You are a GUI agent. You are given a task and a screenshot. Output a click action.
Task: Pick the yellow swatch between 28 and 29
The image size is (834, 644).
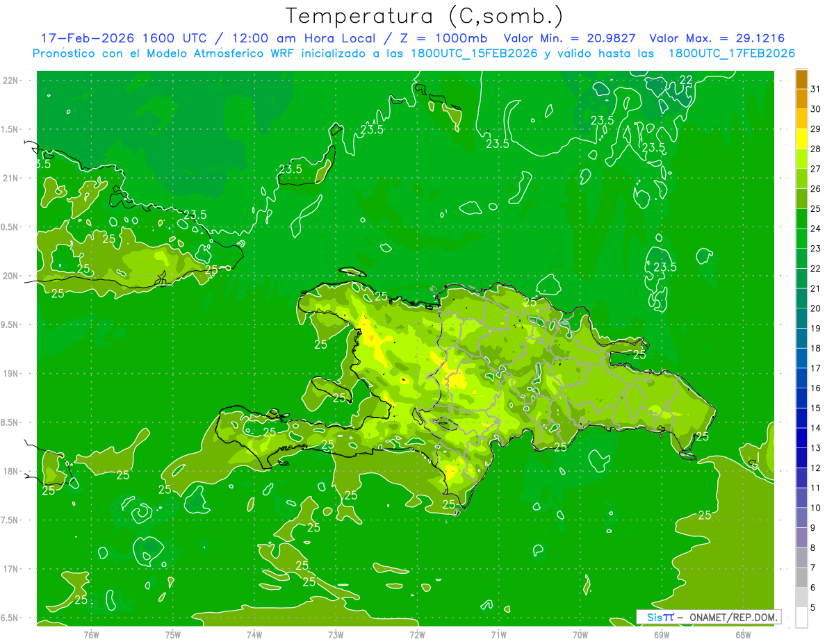pyautogui.click(x=801, y=140)
